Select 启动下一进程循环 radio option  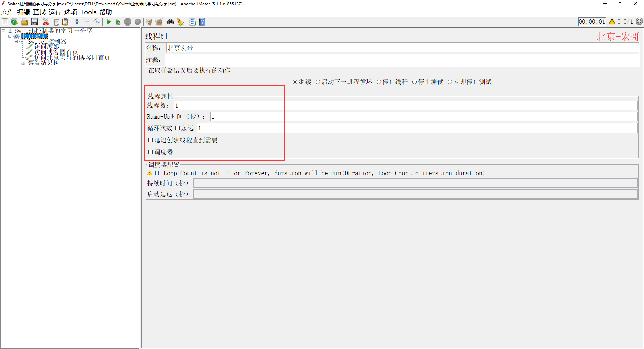318,82
